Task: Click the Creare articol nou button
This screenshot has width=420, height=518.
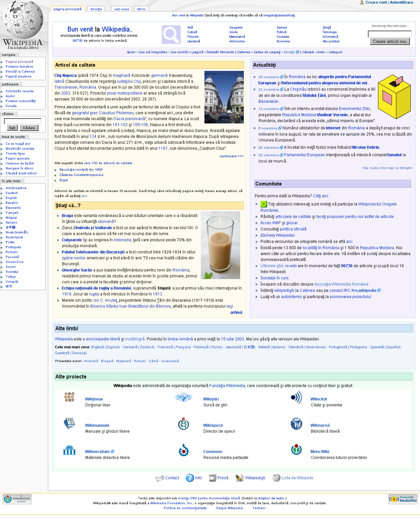Action: click(390, 41)
